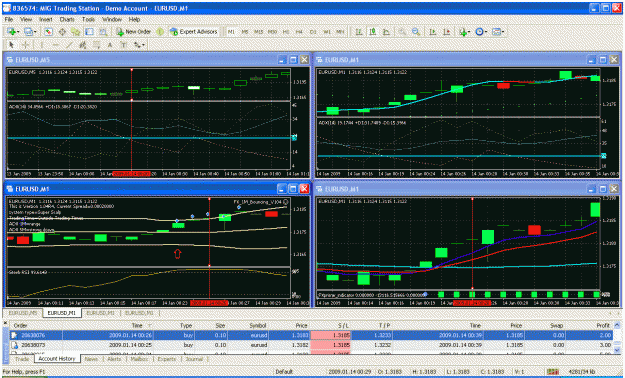The width and height of the screenshot is (625, 378).
Task: Open the MetaEditor icon beside New Order
Action: click(160, 32)
